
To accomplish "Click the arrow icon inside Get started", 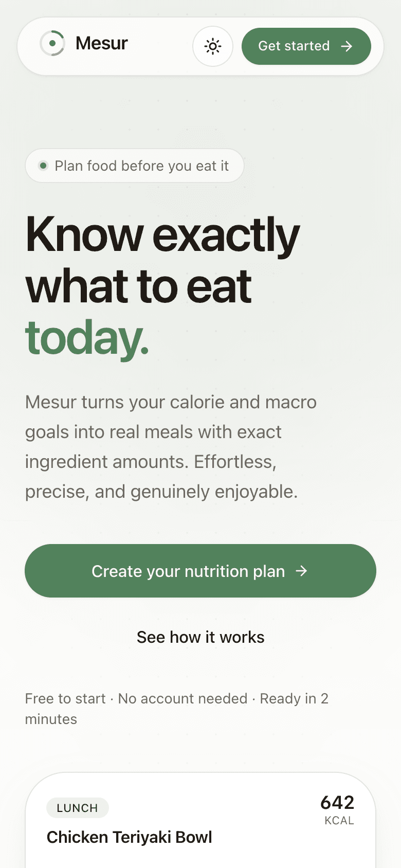I will 347,46.
